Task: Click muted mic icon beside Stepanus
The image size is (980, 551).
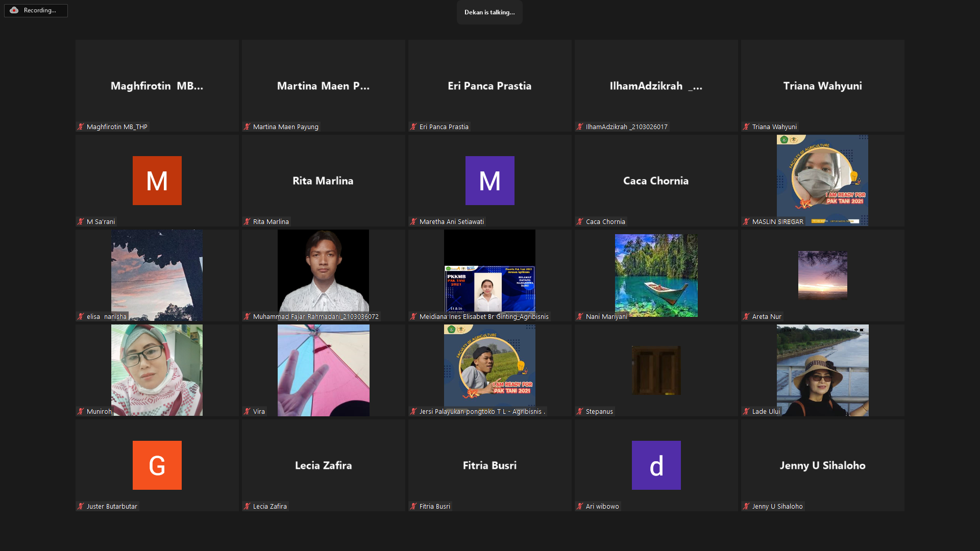Action: tap(580, 411)
